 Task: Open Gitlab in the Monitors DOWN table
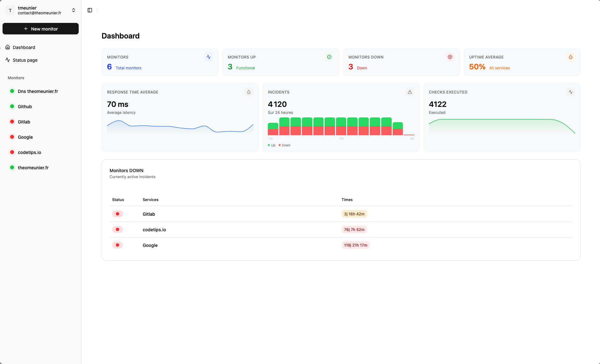149,214
